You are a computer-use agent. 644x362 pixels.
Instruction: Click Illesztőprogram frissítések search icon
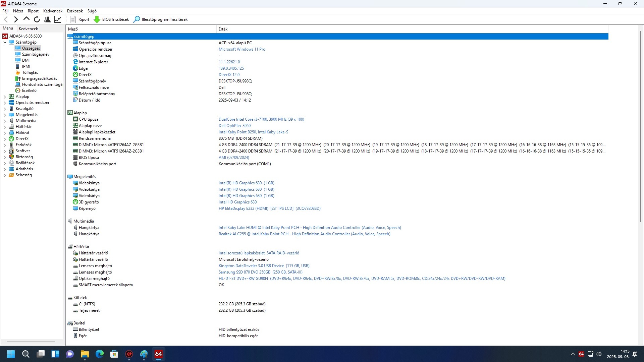tap(137, 19)
